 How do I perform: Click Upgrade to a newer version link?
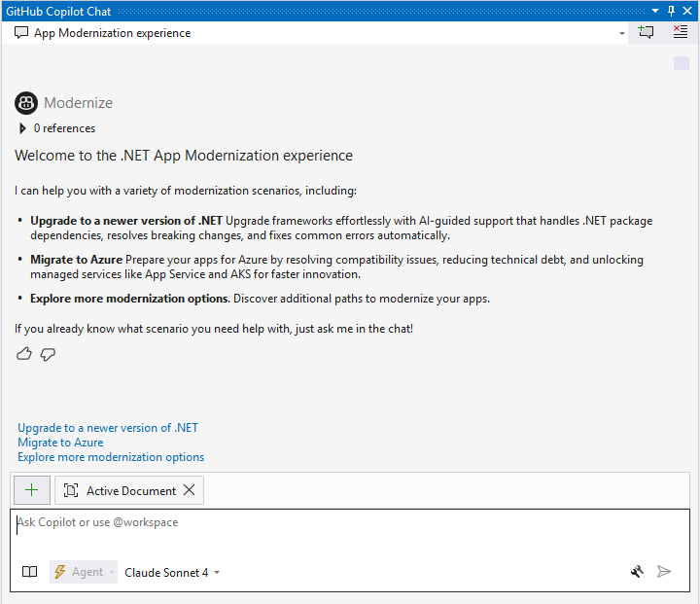(108, 428)
